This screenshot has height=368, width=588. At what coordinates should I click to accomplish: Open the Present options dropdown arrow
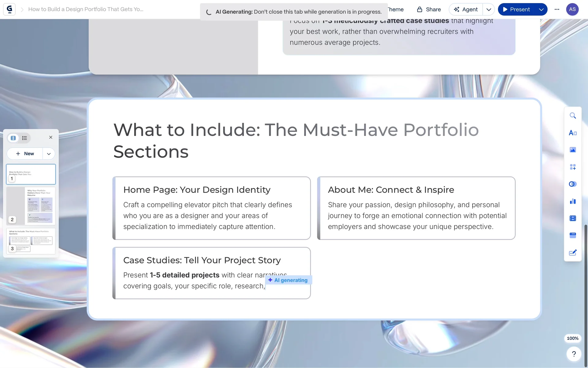[x=541, y=10]
